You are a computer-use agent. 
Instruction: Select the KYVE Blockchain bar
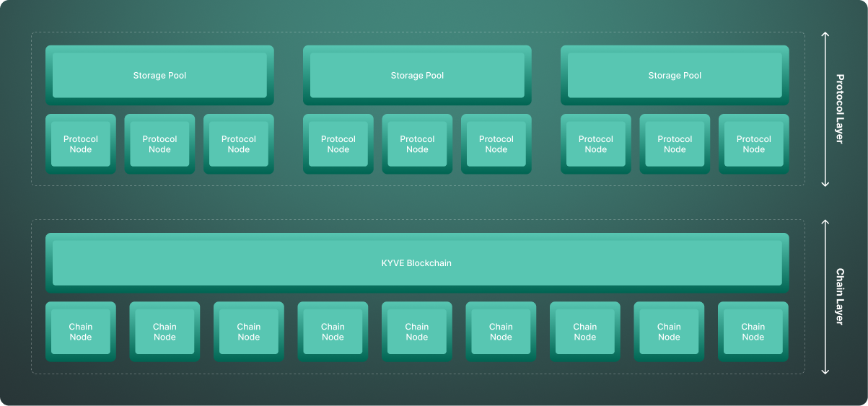417,263
